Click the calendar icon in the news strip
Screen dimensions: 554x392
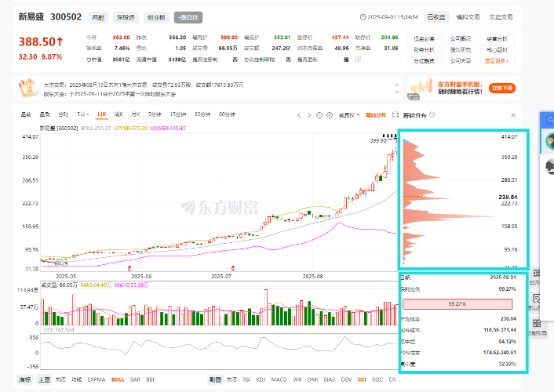click(28, 89)
